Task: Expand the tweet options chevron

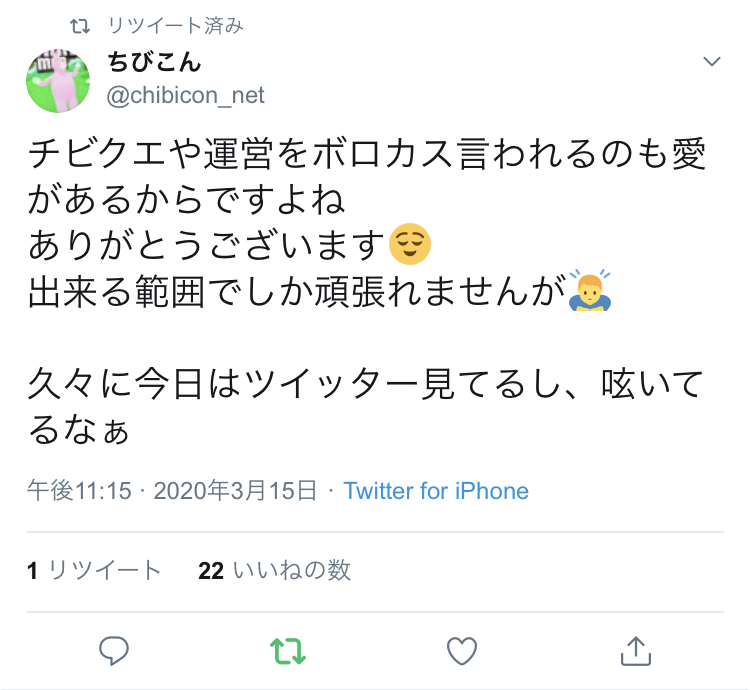Action: pyautogui.click(x=712, y=61)
